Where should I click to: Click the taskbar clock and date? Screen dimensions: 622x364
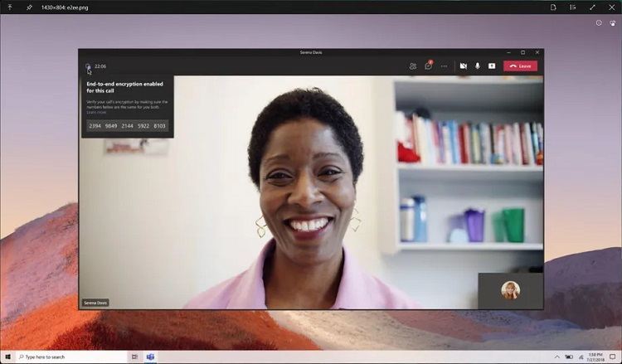593,357
